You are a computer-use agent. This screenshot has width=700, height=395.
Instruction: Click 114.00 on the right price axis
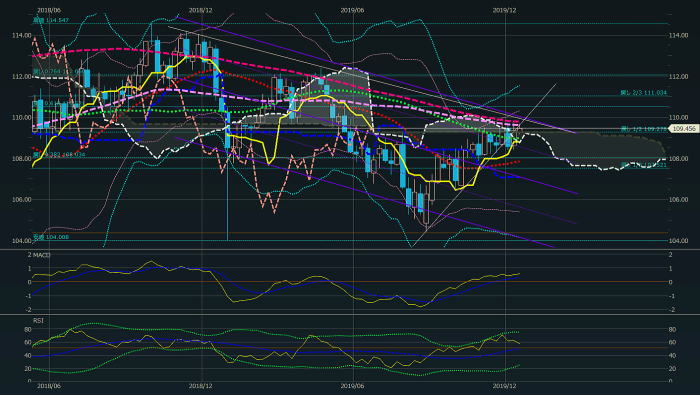[x=678, y=35]
